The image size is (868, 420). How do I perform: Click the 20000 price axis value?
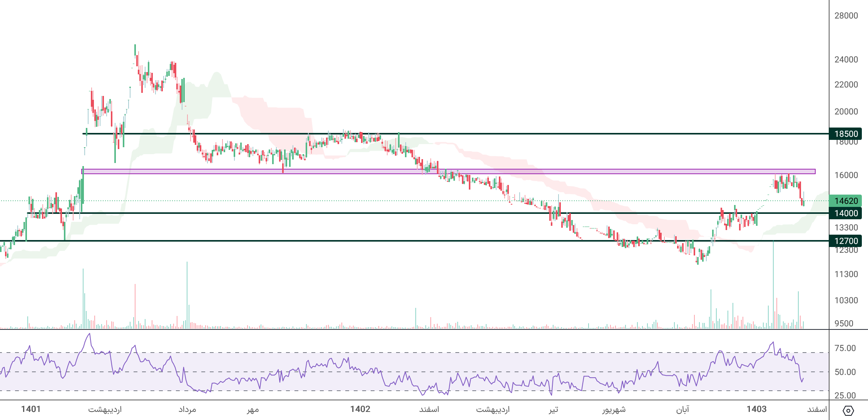click(846, 111)
